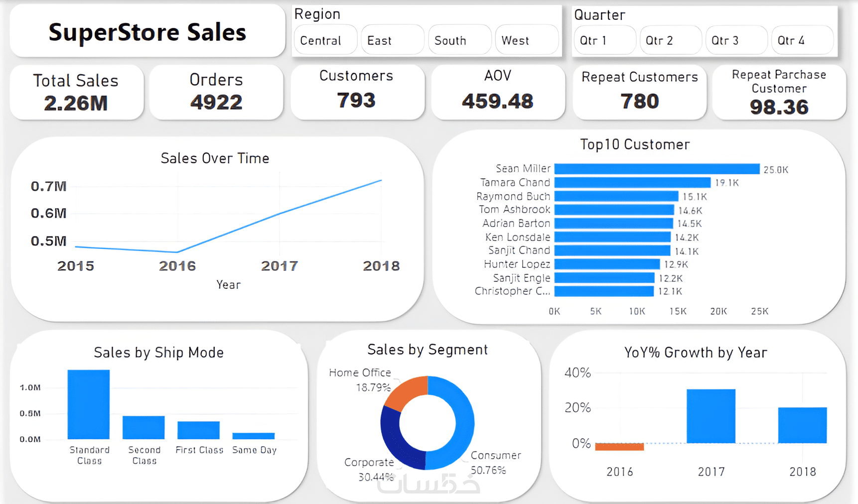Choose the South region filter
Screen dimensions: 858x504
click(x=460, y=40)
